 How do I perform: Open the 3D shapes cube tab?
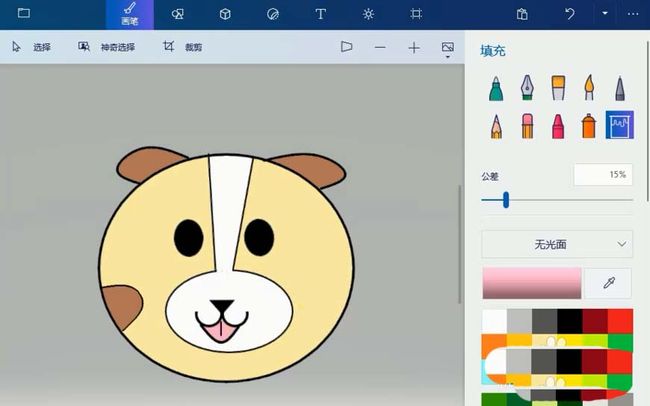click(x=225, y=15)
